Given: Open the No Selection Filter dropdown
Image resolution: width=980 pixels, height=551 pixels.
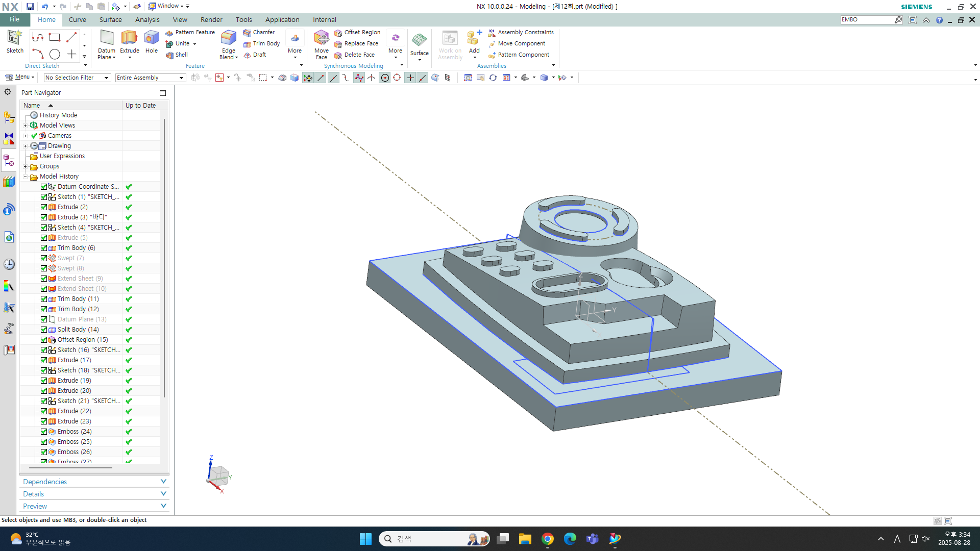Looking at the screenshot, I should pyautogui.click(x=77, y=78).
